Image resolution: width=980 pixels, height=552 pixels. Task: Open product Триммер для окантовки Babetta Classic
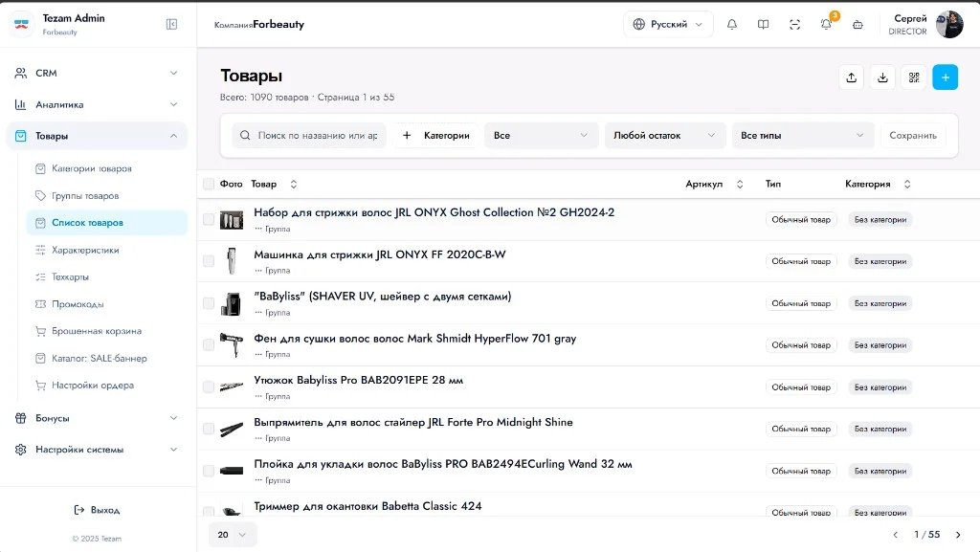367,506
